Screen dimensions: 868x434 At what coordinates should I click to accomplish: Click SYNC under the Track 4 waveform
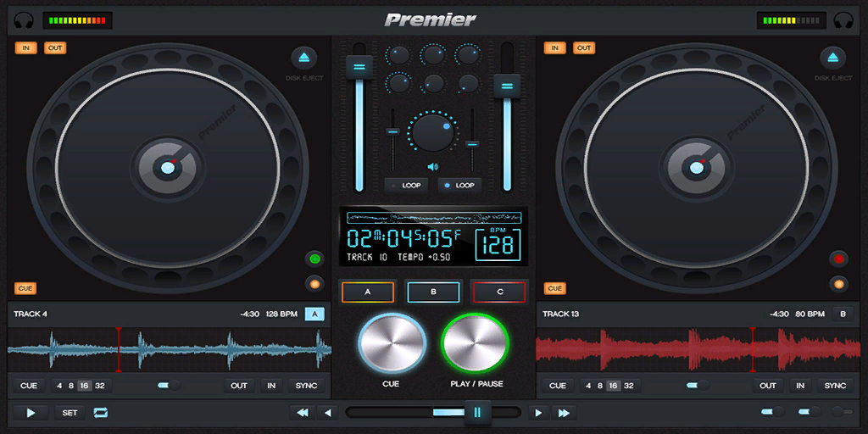click(307, 386)
